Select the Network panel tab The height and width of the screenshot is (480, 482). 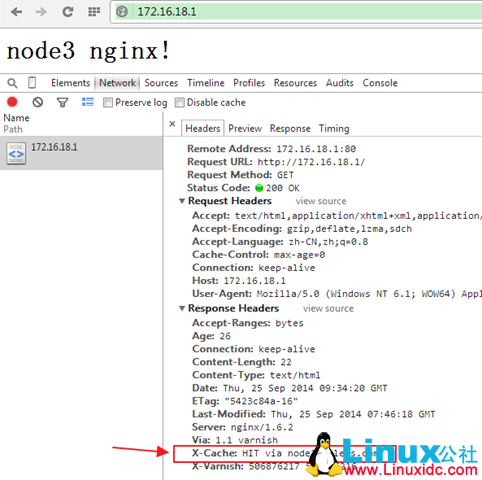point(117,83)
